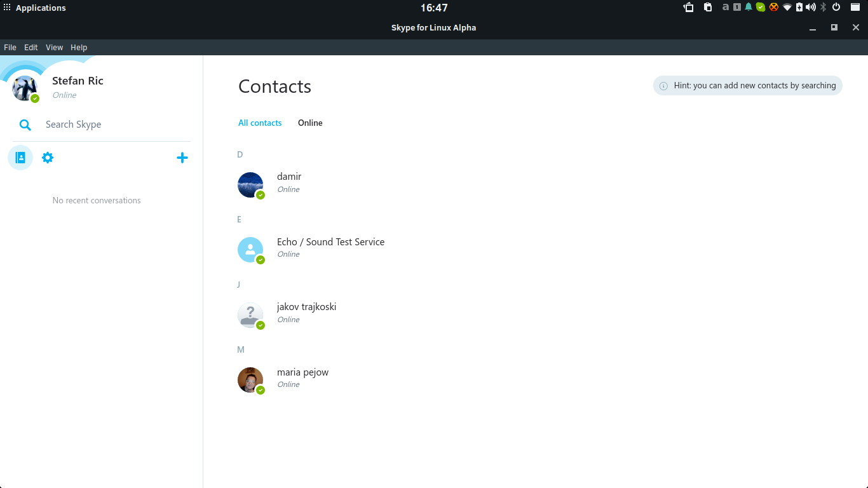868x488 pixels.
Task: Open the power session indicator
Action: click(836, 7)
